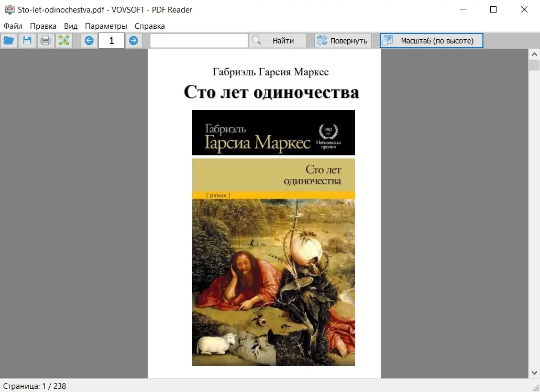Viewport: 540px width, 392px height.
Task: Open the Правка menu
Action: coord(43,26)
